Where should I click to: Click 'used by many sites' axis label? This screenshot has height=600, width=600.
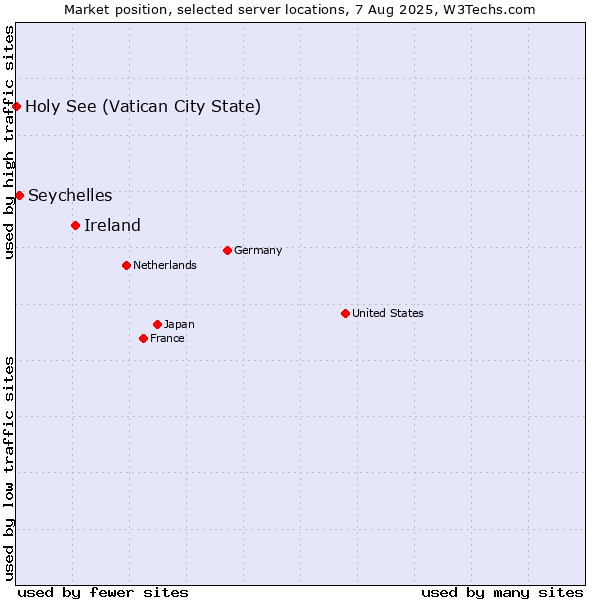[502, 592]
